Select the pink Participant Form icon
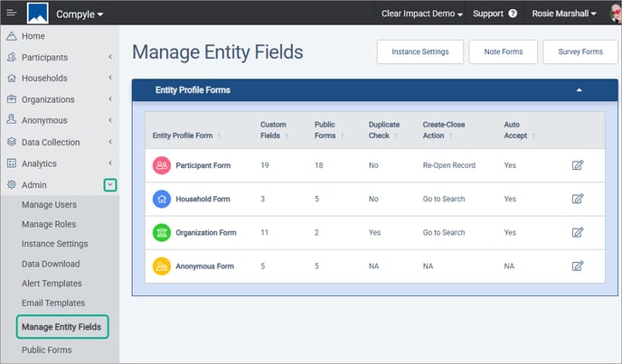Screen dimensions: 622x364 pyautogui.click(x=162, y=165)
